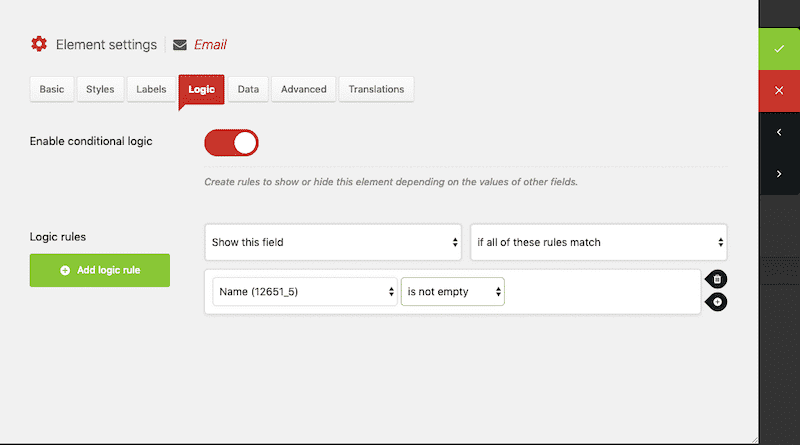Switch to the Basic tab
This screenshot has height=445, width=800.
52,89
